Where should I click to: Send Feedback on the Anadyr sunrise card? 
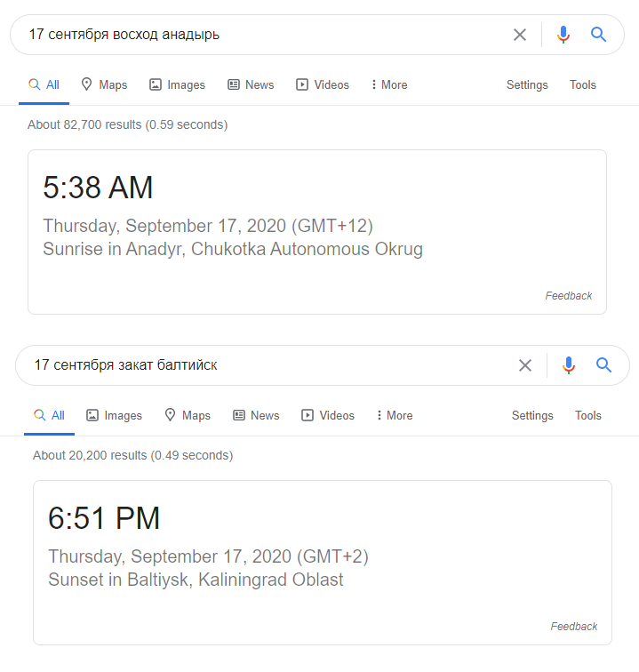tap(569, 296)
